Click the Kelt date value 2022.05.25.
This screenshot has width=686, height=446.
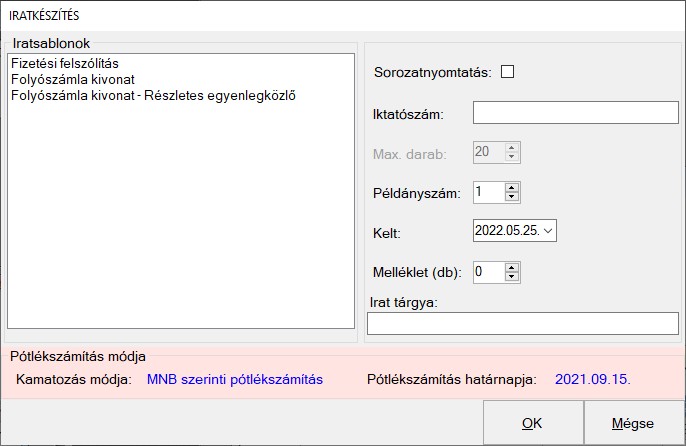[x=507, y=232]
